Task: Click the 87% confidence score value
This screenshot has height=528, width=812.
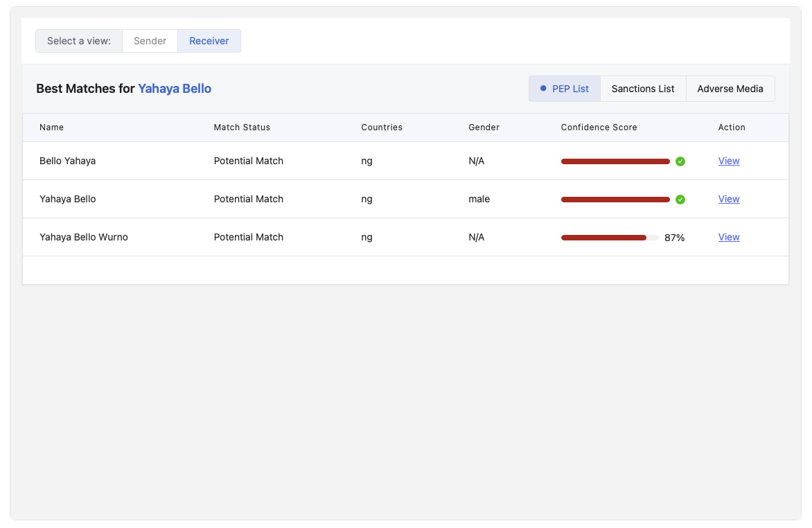Action: pos(674,238)
